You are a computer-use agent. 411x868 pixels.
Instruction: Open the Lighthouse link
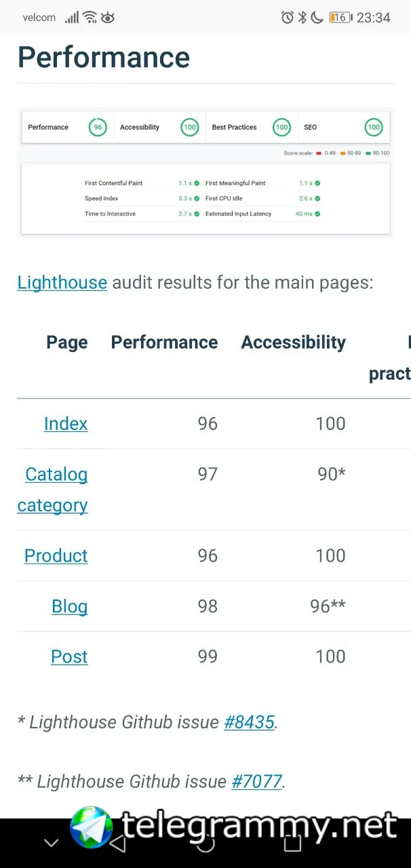[x=62, y=282]
